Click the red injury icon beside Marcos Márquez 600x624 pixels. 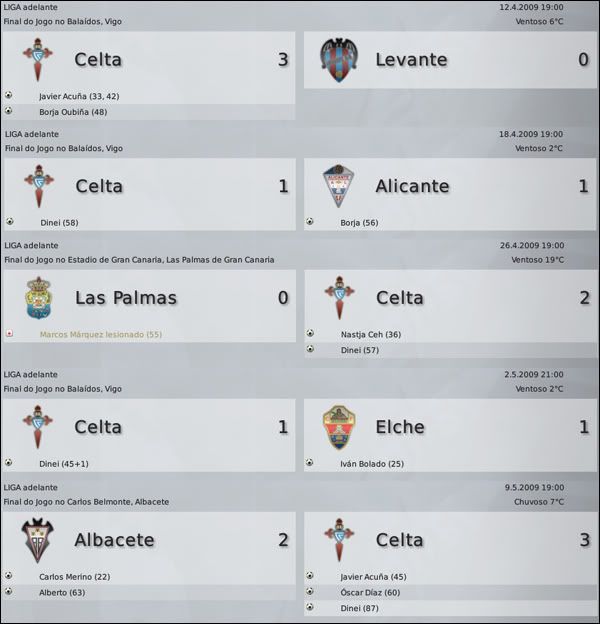coord(9,333)
